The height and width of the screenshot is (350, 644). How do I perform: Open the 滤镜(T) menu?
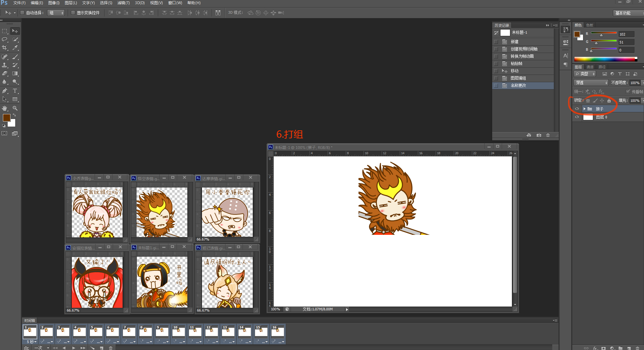pos(123,3)
